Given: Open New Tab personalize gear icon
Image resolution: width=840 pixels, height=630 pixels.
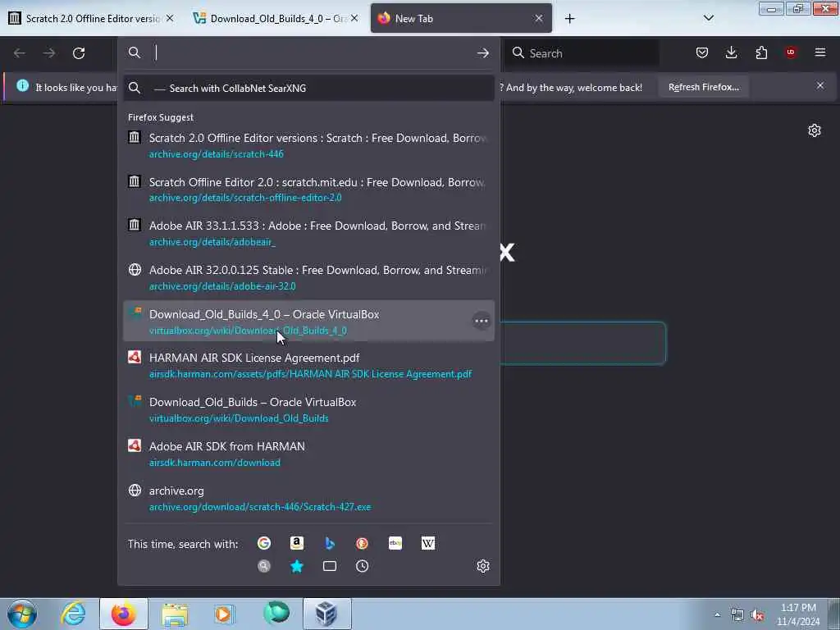Looking at the screenshot, I should (x=815, y=130).
